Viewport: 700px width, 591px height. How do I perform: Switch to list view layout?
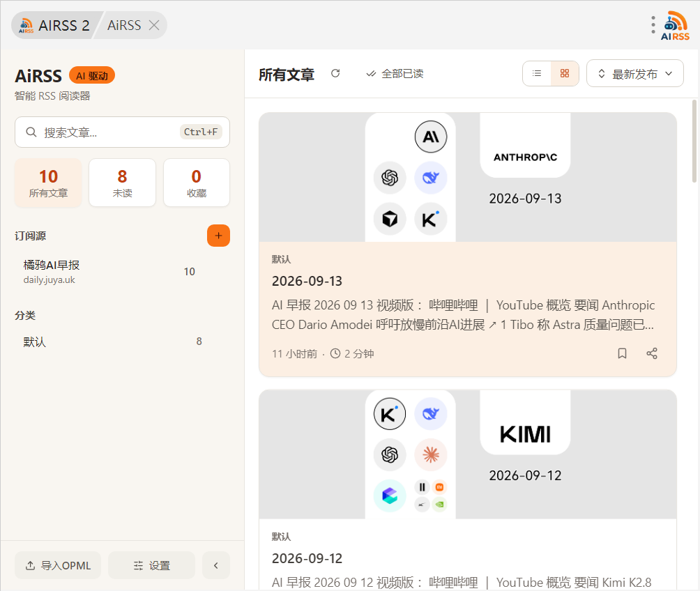[x=537, y=73]
